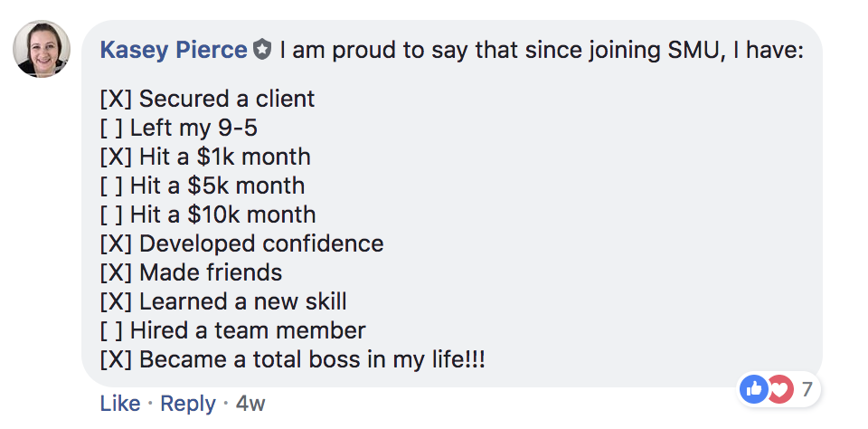Click the empty [ ] box beside Left my 9-5
Image resolution: width=868 pixels, height=429 pixels.
tap(111, 128)
